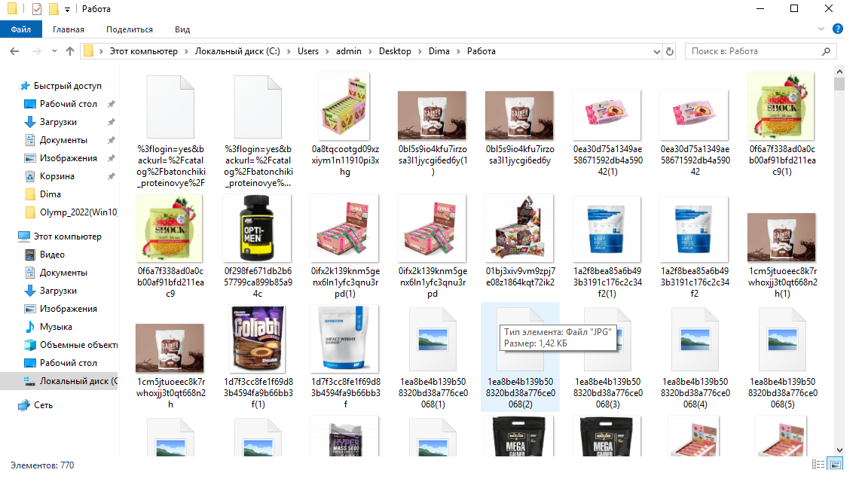The width and height of the screenshot is (868, 488).
Task: Select file 1ea8be4b139b50...068(5)
Action: [x=782, y=357]
